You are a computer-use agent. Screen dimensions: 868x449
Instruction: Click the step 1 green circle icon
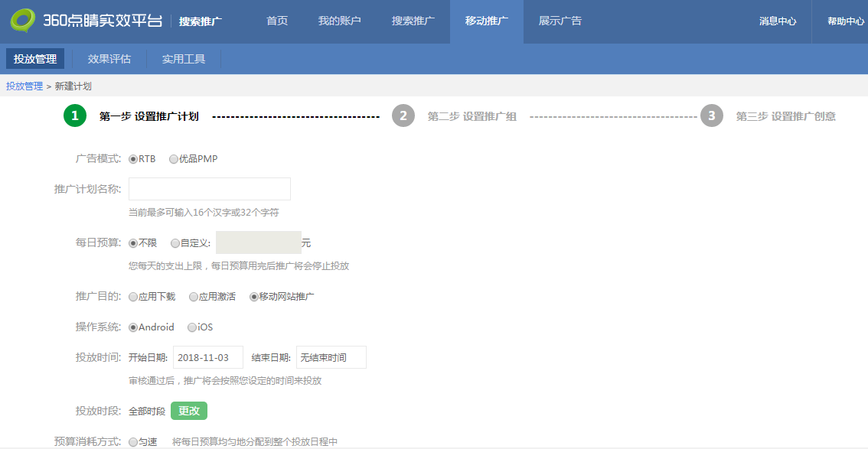75,116
